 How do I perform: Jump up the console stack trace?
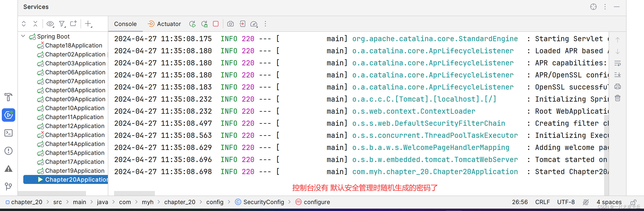pos(618,40)
